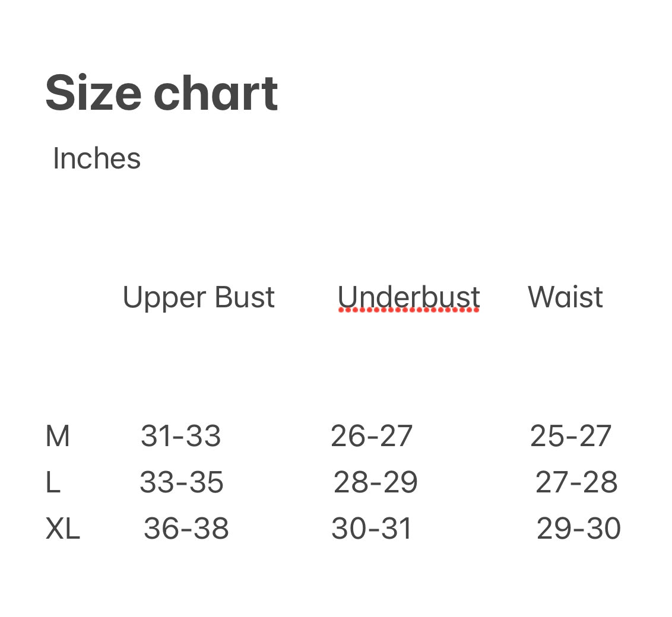The image size is (672, 617).
Task: Select the M underbust value "26-27"
Action: point(371,437)
